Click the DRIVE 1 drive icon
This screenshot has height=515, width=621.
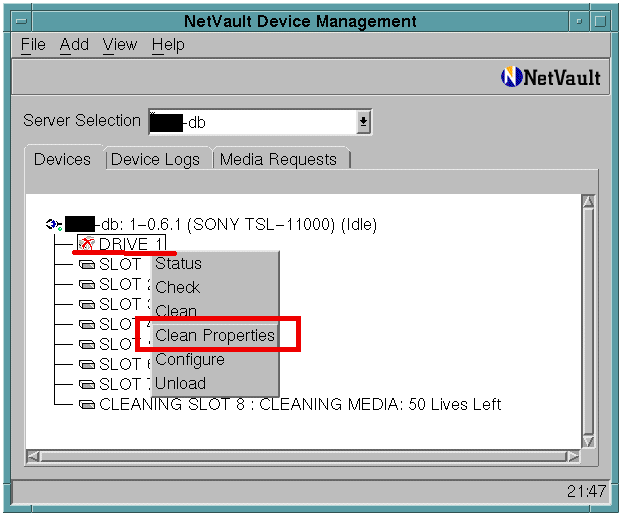[x=86, y=244]
